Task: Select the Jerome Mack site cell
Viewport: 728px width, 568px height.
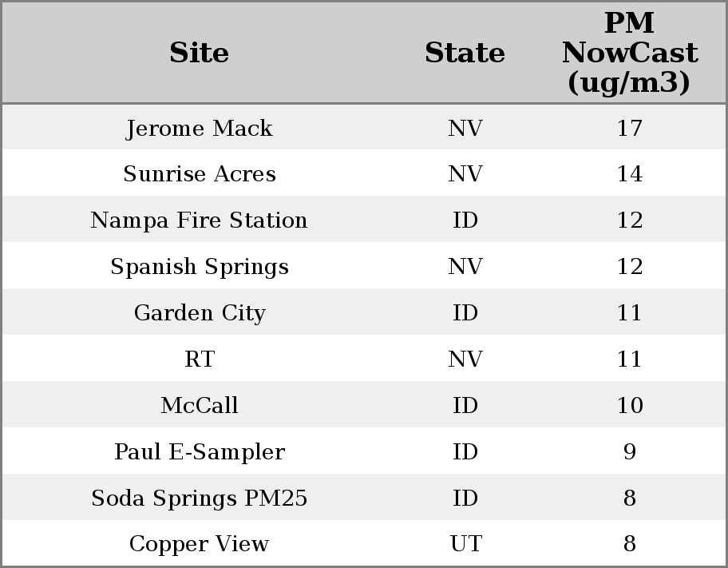Action: point(199,128)
